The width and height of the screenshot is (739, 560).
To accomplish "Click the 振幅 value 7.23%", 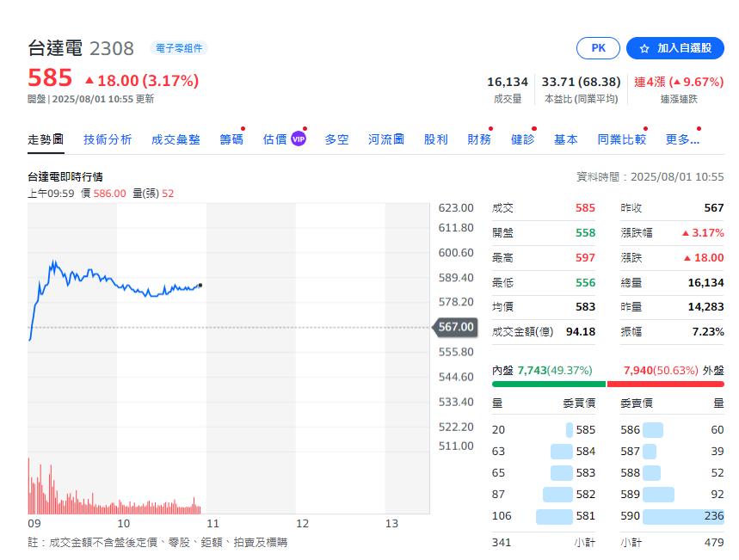I will coord(708,332).
